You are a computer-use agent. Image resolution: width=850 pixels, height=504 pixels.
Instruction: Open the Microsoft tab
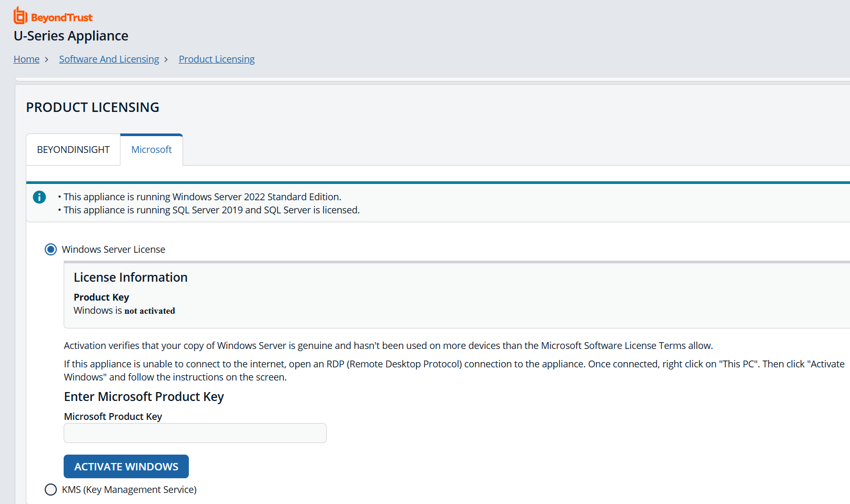pyautogui.click(x=151, y=150)
